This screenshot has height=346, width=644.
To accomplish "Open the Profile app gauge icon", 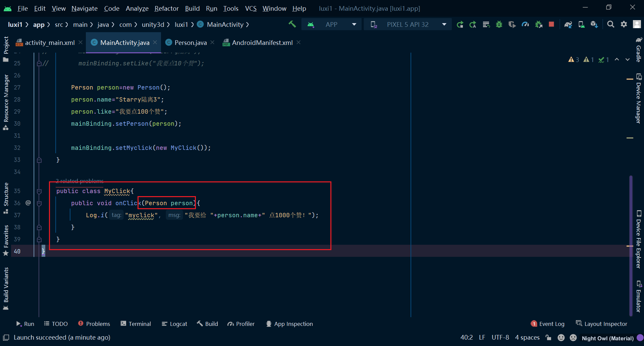I will [x=525, y=24].
